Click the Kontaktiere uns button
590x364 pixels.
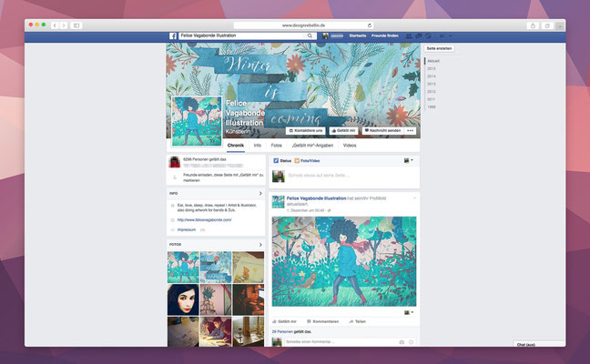tap(306, 130)
